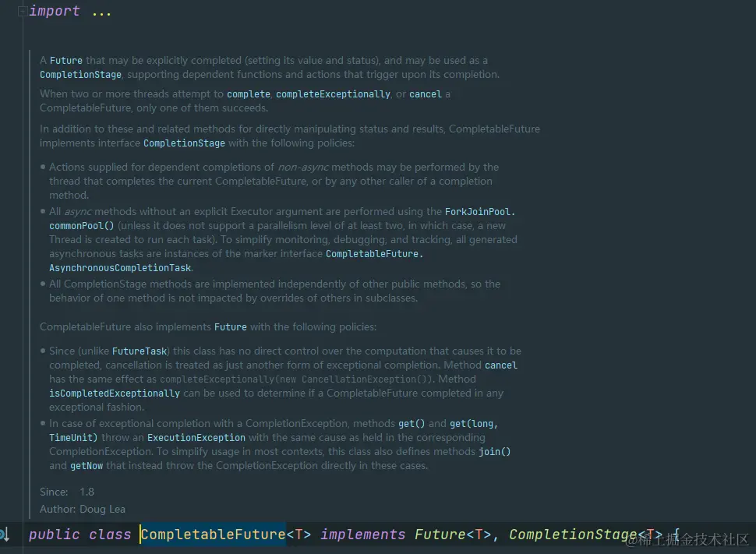
Task: Click the 'class' keyword in declaration
Action: click(110, 535)
